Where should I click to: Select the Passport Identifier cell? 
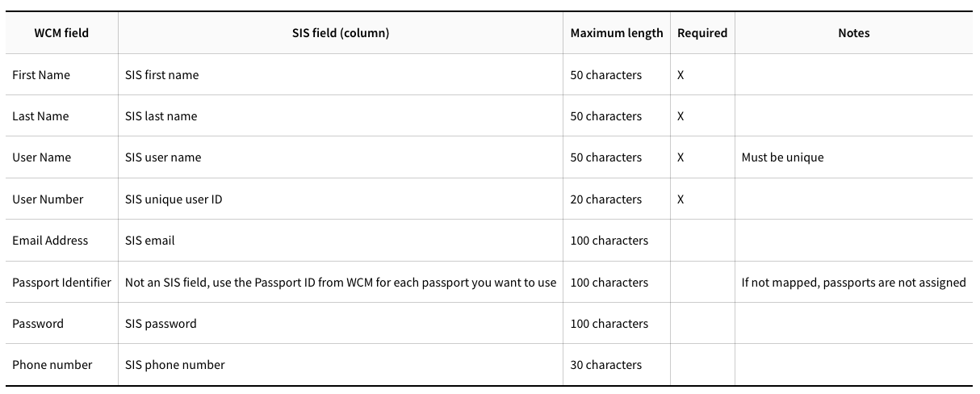click(62, 283)
